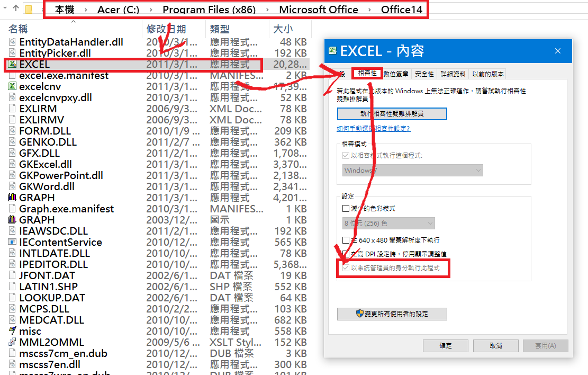Toggle the 高 DPI 停用顯示調整值 checkbox
The width and height of the screenshot is (588, 375).
point(346,254)
